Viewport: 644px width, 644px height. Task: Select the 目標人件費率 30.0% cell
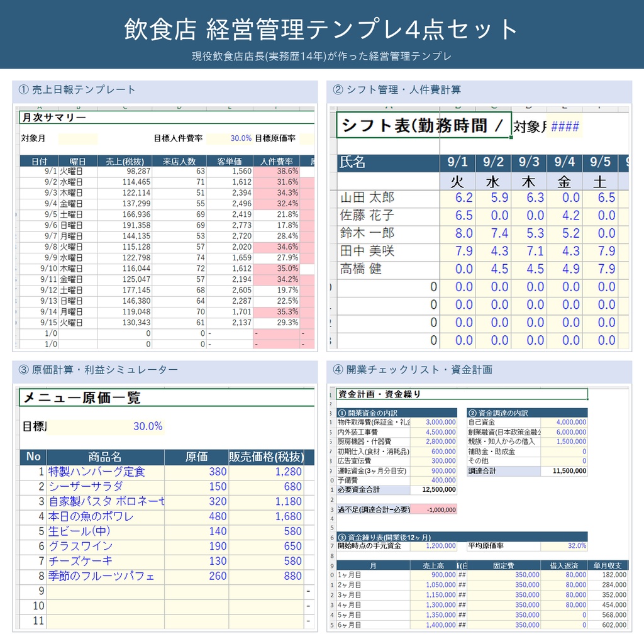(x=230, y=139)
